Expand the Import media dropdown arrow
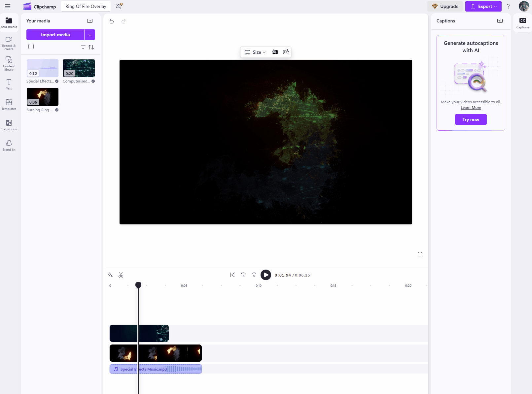The height and width of the screenshot is (394, 532). 90,35
